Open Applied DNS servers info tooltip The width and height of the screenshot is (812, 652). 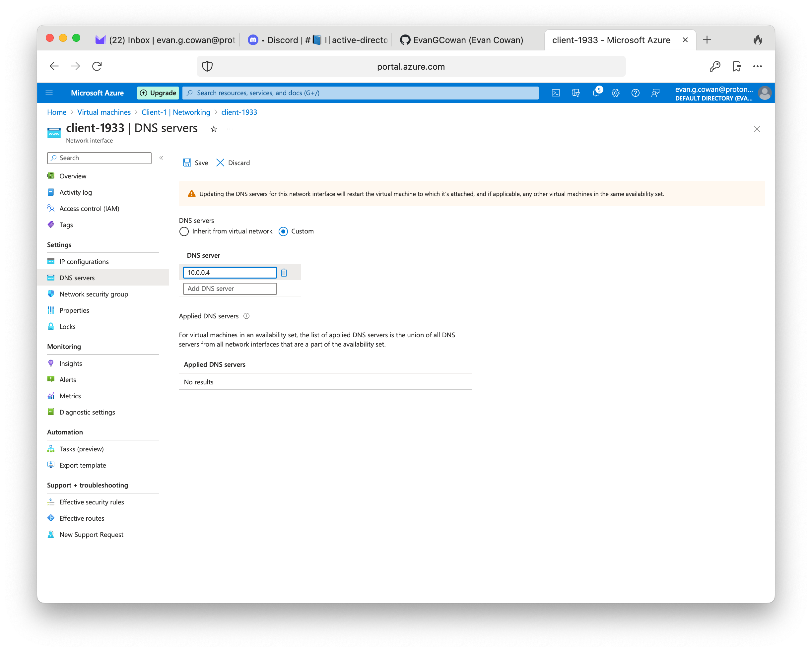[246, 316]
